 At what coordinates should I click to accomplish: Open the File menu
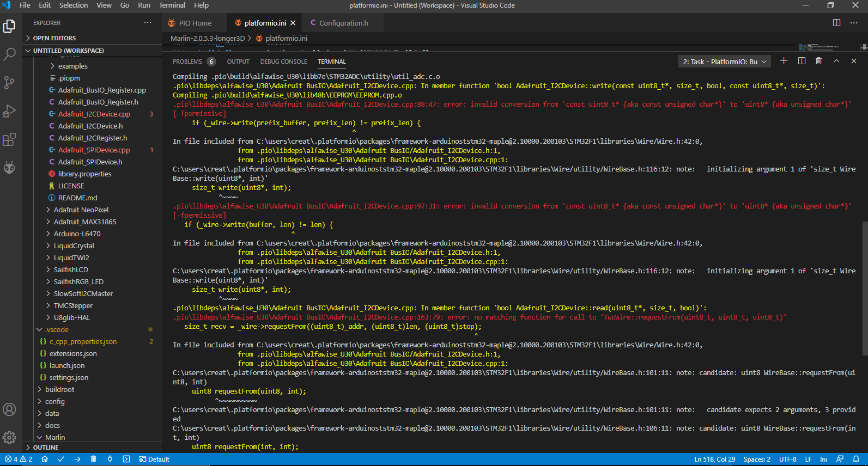(x=25, y=5)
